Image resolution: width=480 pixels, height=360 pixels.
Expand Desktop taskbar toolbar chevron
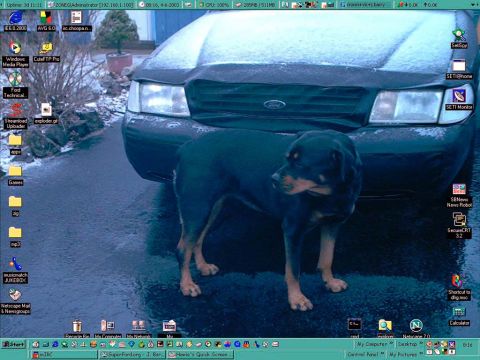[x=421, y=344]
